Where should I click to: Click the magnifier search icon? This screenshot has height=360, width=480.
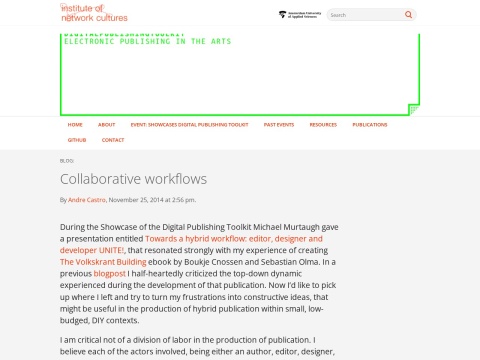(x=408, y=15)
